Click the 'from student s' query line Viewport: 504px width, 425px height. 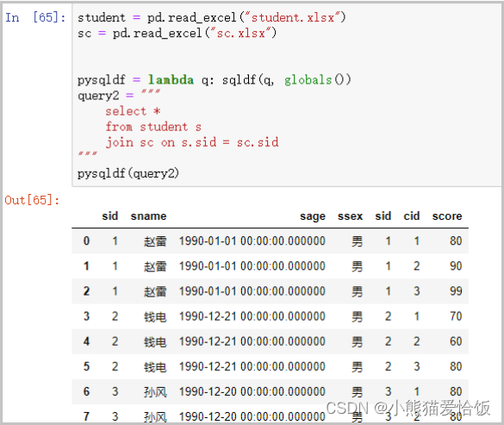[x=153, y=127]
